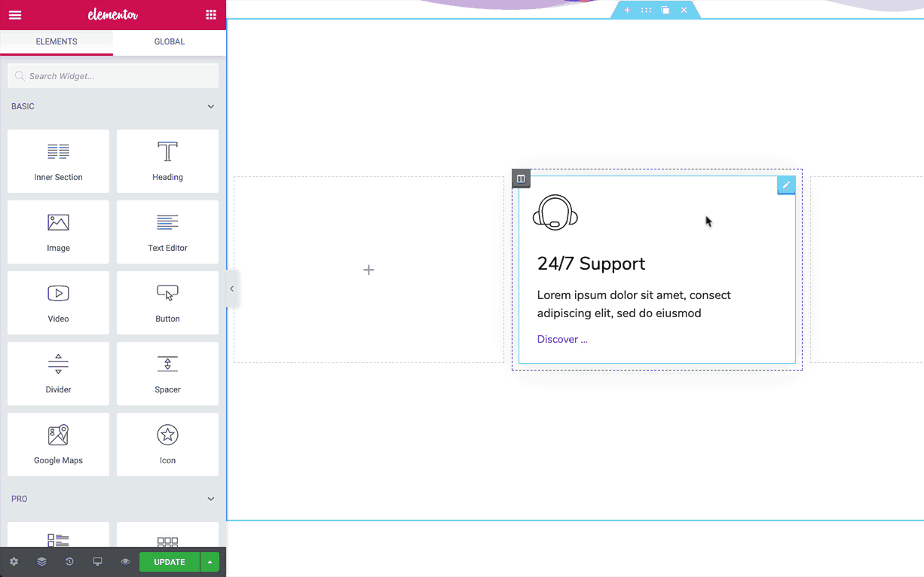Select the Button widget
924x577 pixels.
(167, 303)
